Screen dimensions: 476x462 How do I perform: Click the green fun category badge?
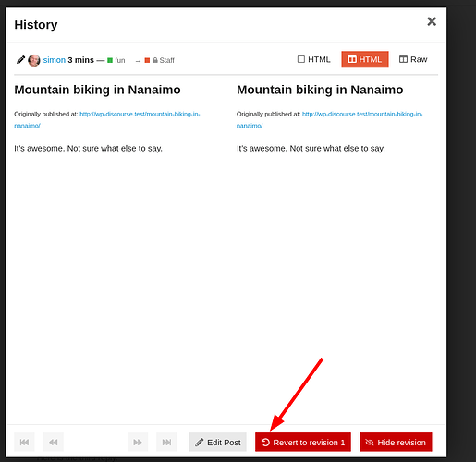[116, 60]
